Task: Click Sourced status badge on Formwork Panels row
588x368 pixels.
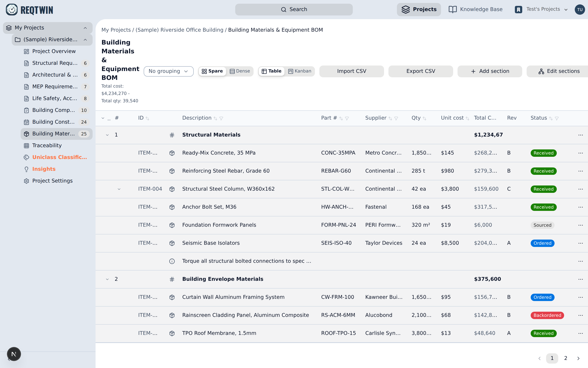Action: tap(542, 225)
